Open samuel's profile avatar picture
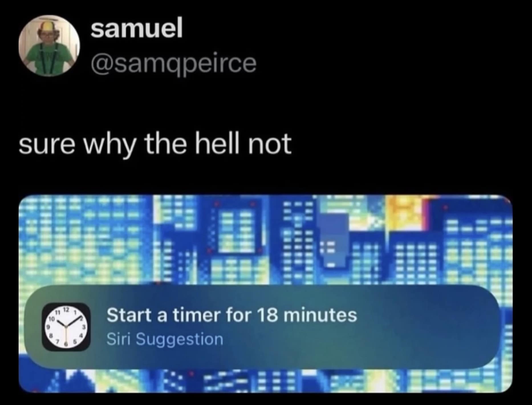Screen dimensions: 532x405 pyautogui.click(x=49, y=46)
